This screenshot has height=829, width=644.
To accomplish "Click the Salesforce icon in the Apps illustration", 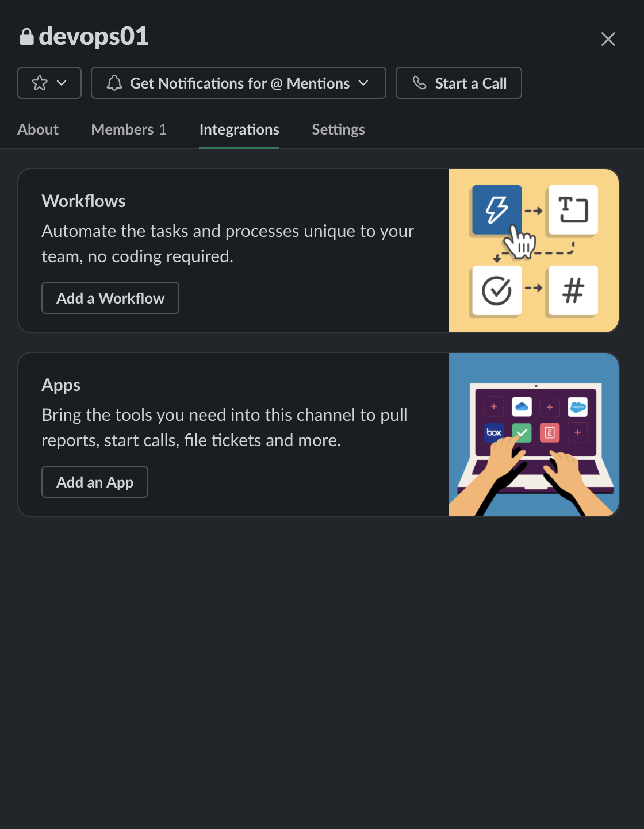I will tap(577, 406).
